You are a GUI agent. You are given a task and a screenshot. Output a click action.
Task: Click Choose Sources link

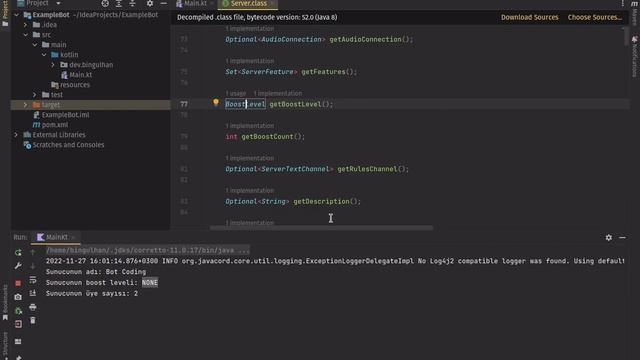coord(595,17)
